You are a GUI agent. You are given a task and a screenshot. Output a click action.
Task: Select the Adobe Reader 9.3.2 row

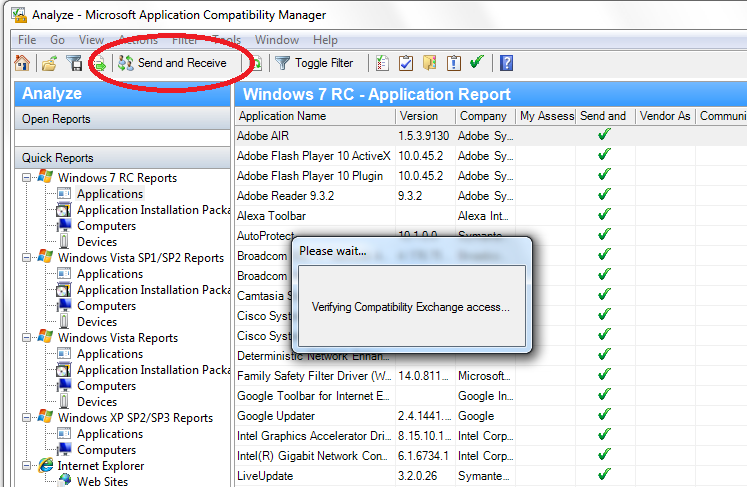(x=491, y=196)
